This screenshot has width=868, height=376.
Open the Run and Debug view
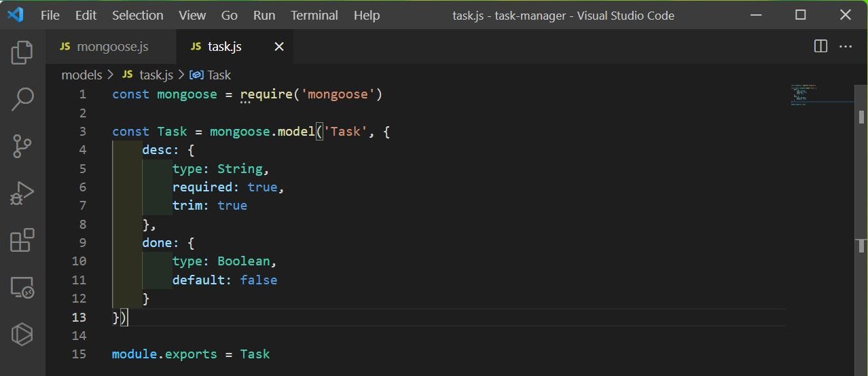tap(22, 193)
